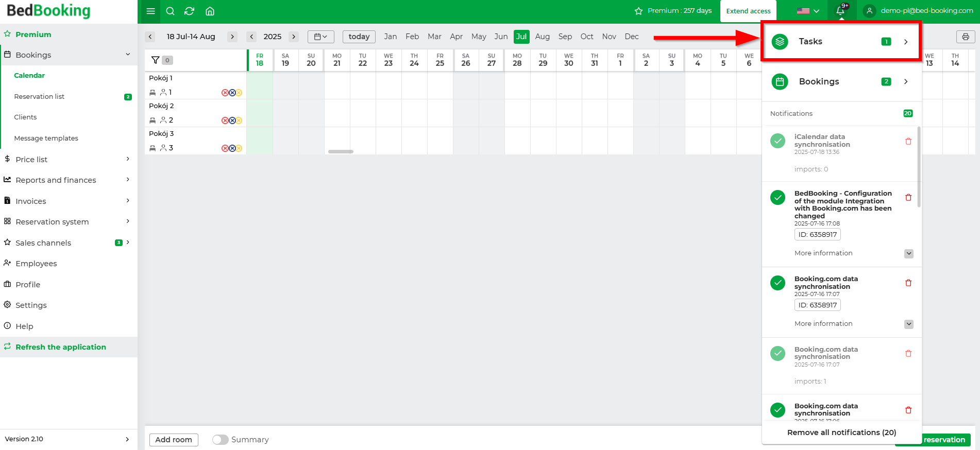Open the calendar view dropdown
Screen dimensions: 980x450
[x=320, y=37]
